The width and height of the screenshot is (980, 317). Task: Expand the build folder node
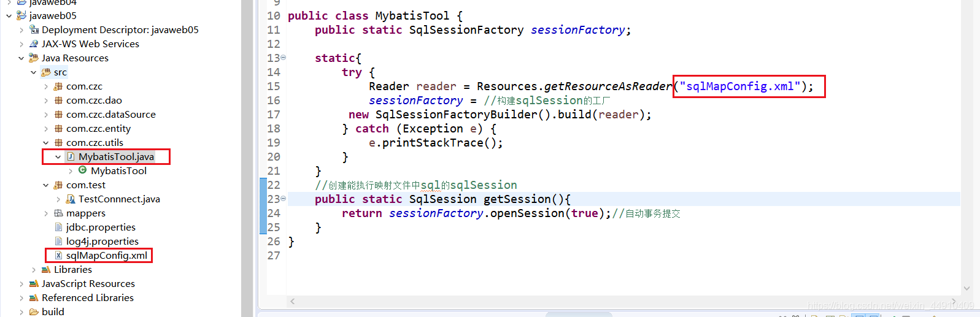[x=21, y=312]
